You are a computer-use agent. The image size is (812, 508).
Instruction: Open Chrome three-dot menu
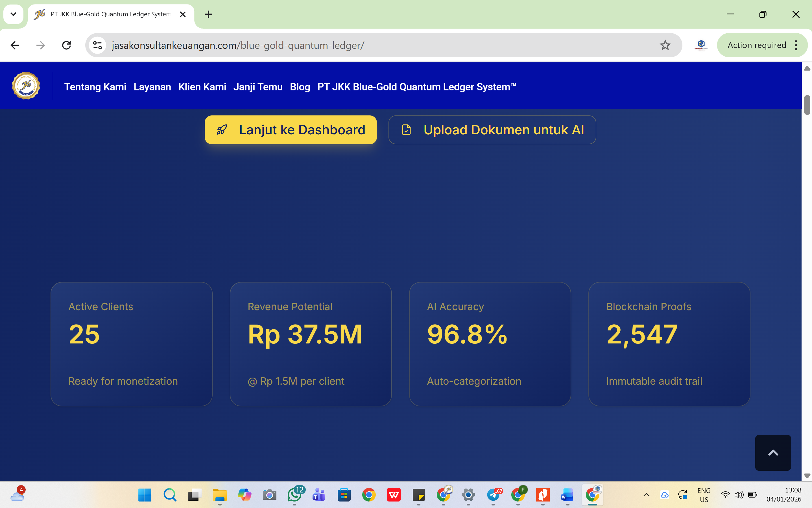coord(796,45)
